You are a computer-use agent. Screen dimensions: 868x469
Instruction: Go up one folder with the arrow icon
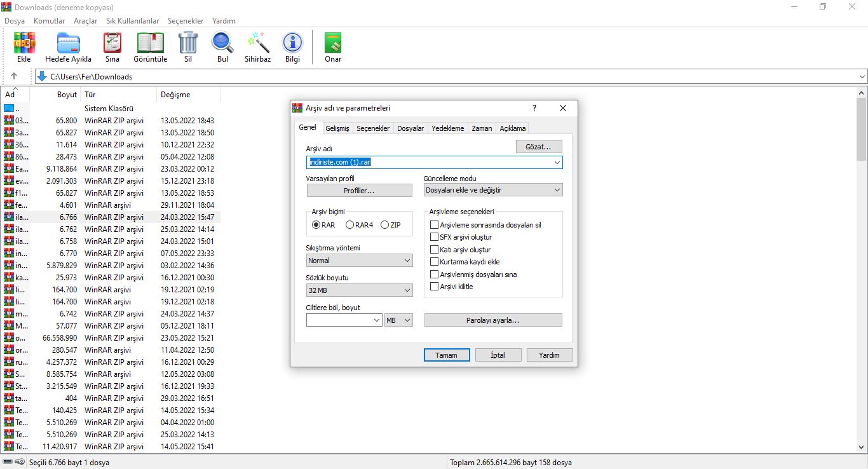[14, 76]
